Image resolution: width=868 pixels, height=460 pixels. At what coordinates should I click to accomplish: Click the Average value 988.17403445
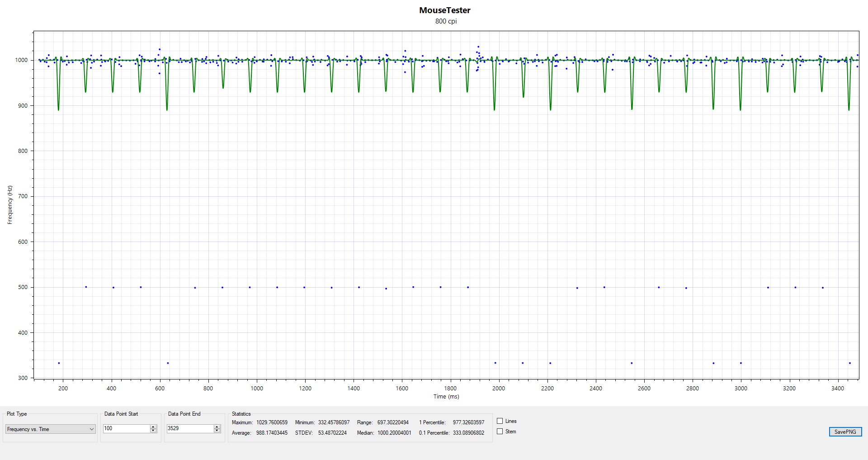point(272,433)
